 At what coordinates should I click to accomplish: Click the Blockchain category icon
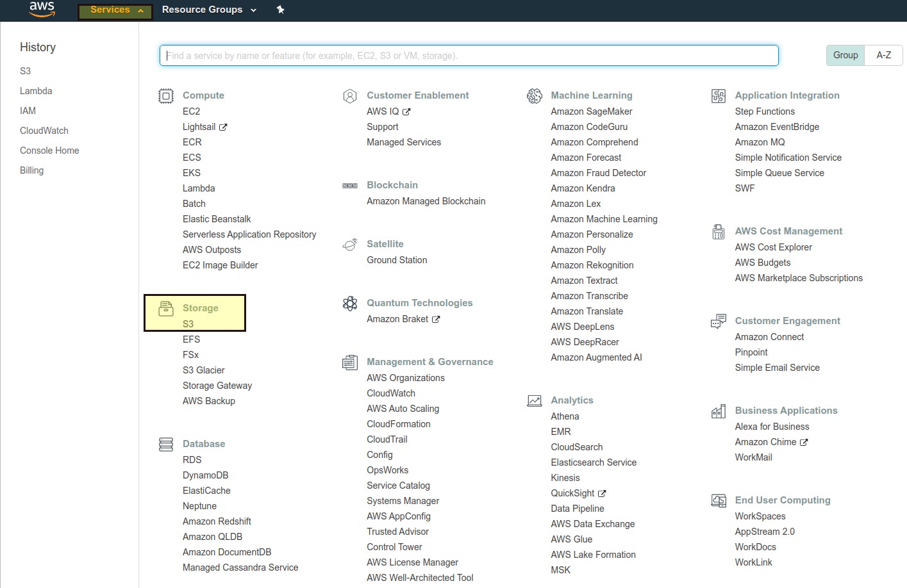tap(350, 186)
